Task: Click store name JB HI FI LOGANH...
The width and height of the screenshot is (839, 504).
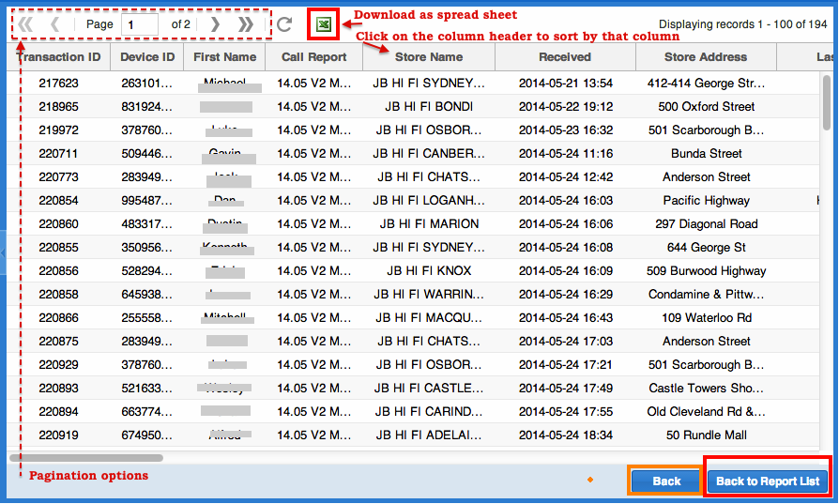Action: tap(429, 201)
